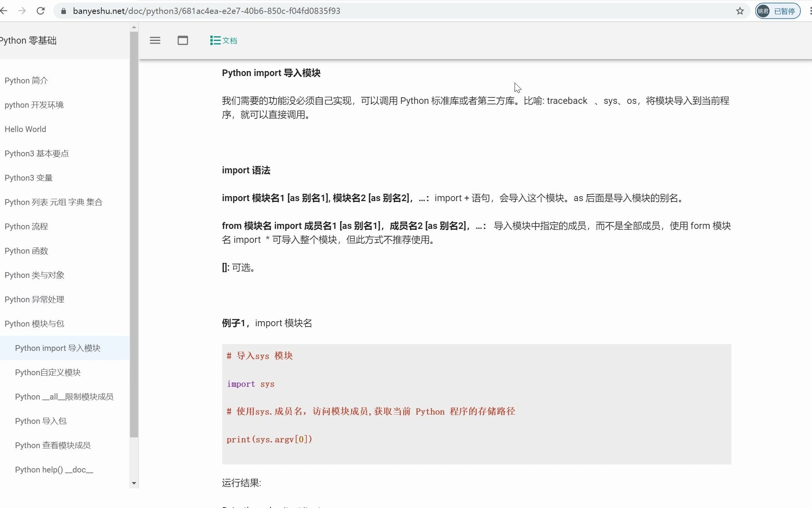Screen dimensions: 812x508
Task: Expand the Python 函数 chapter
Action: (26, 251)
